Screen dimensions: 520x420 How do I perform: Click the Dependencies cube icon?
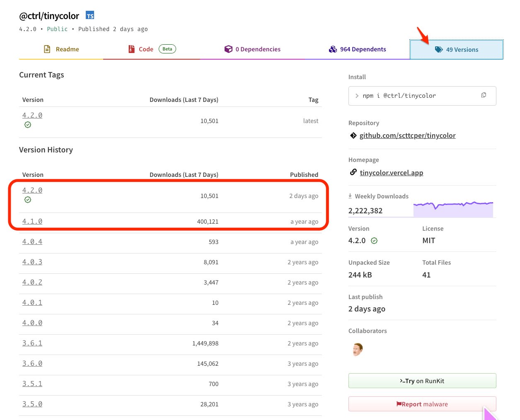(x=228, y=49)
